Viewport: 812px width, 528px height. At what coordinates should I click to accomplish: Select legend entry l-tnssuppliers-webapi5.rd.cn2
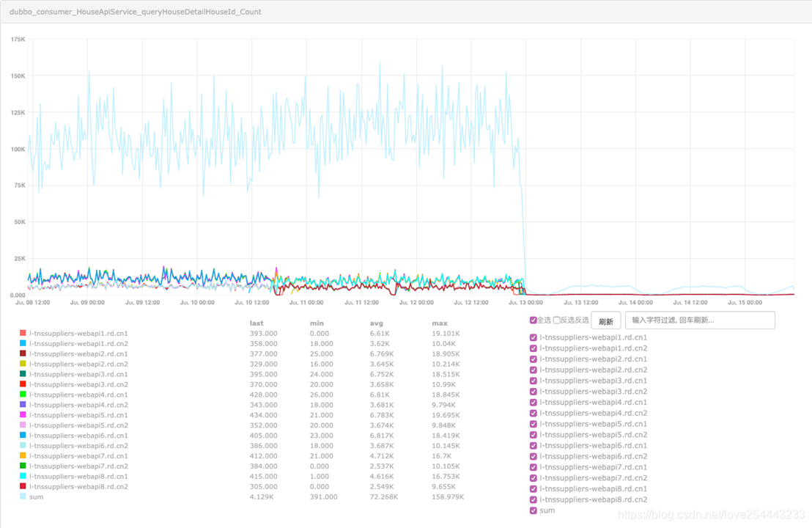(78, 425)
